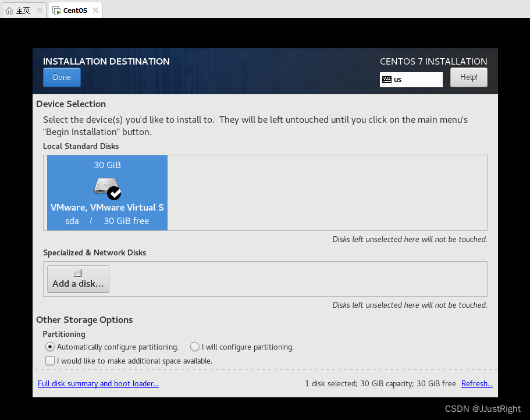This screenshot has height=420, width=530.
Task: Click the Specialized & Network Disks heading
Action: pyautogui.click(x=95, y=252)
